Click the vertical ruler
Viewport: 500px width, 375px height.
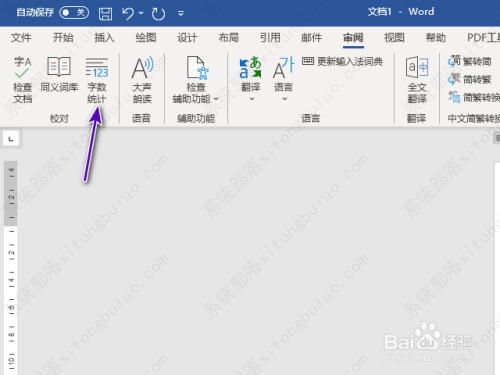pos(11,268)
